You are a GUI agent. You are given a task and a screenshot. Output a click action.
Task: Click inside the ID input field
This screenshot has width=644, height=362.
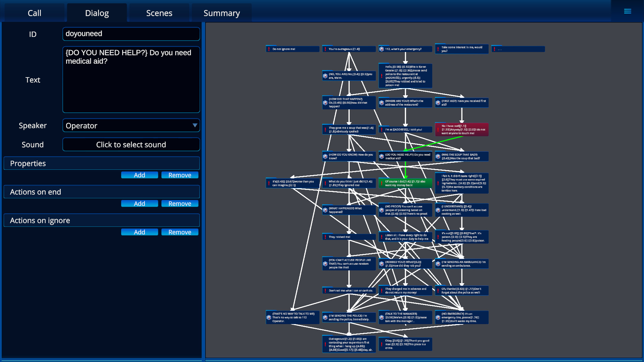pyautogui.click(x=131, y=34)
